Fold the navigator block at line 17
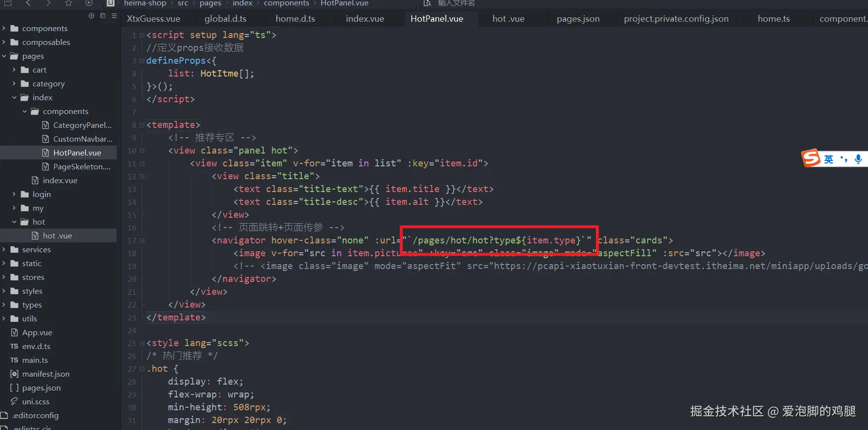Screen dimensions: 868x430 point(142,240)
